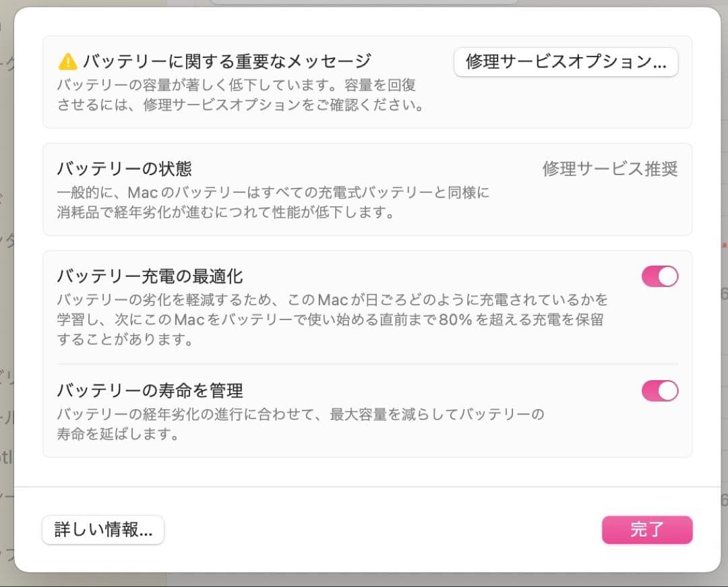The height and width of the screenshot is (587, 728).
Task: Toggle the optimized battery charging switch
Action: (x=659, y=276)
